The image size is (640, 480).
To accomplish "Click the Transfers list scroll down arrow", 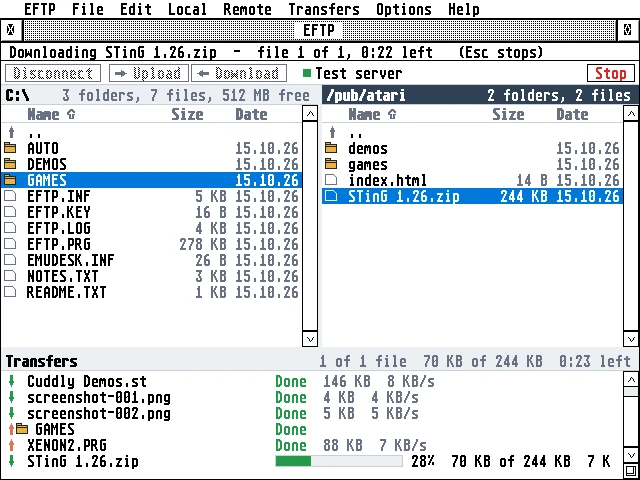I will tap(631, 455).
